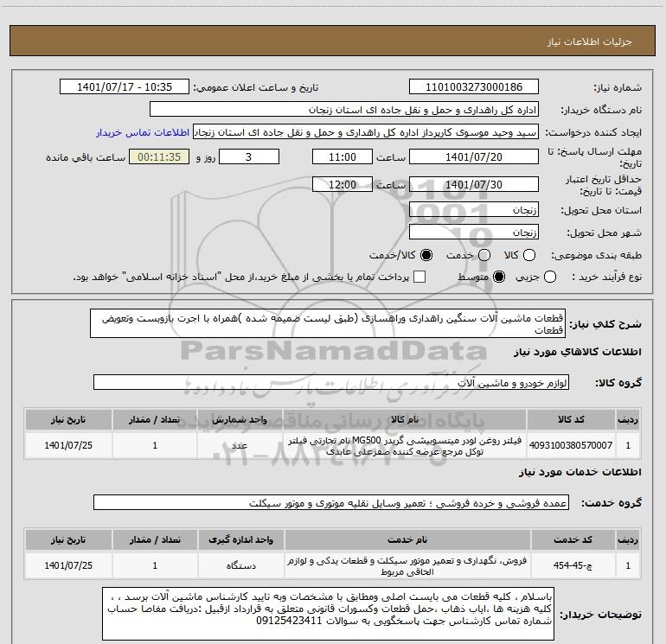Image resolution: width=666 pixels, height=644 pixels.
Task: Click the need number field 1101003273000186
Action: coord(474,86)
